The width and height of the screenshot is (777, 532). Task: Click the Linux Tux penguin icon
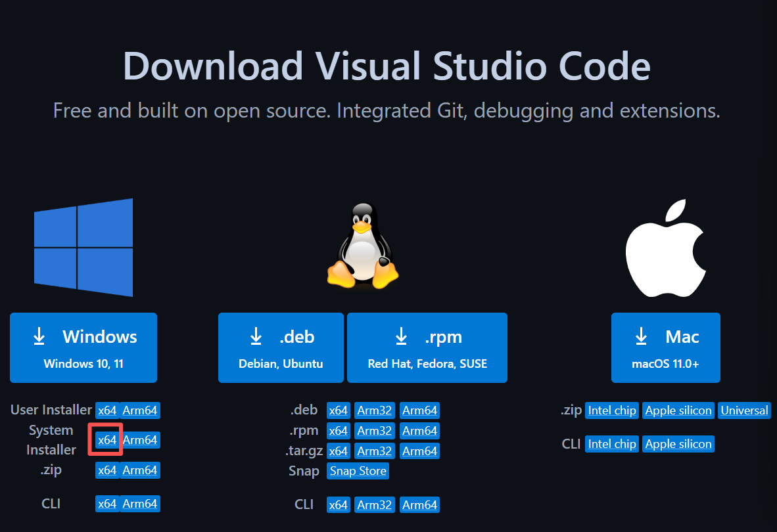pyautogui.click(x=362, y=246)
